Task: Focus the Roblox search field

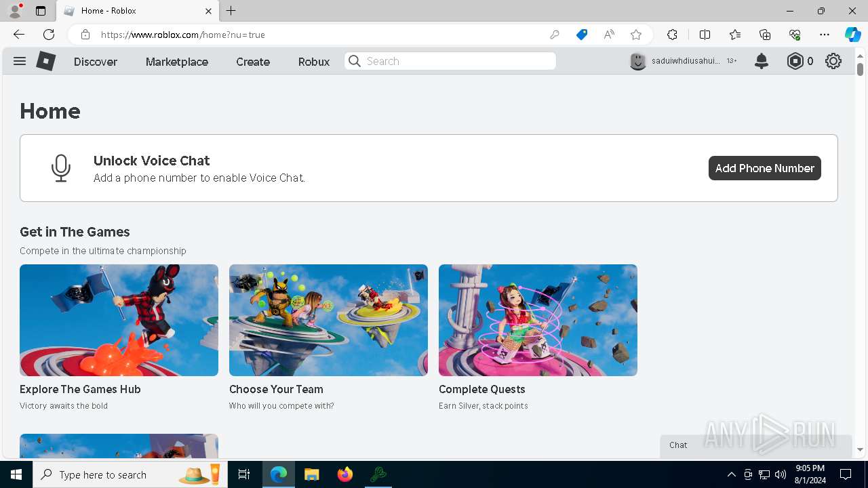Action: tap(450, 61)
